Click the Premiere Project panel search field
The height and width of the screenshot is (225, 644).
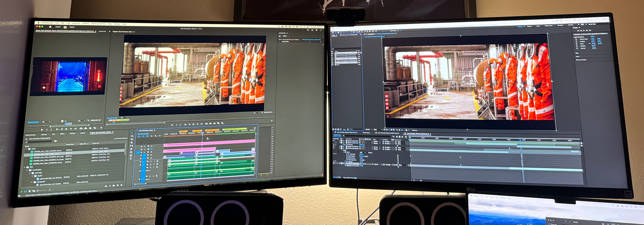39,141
